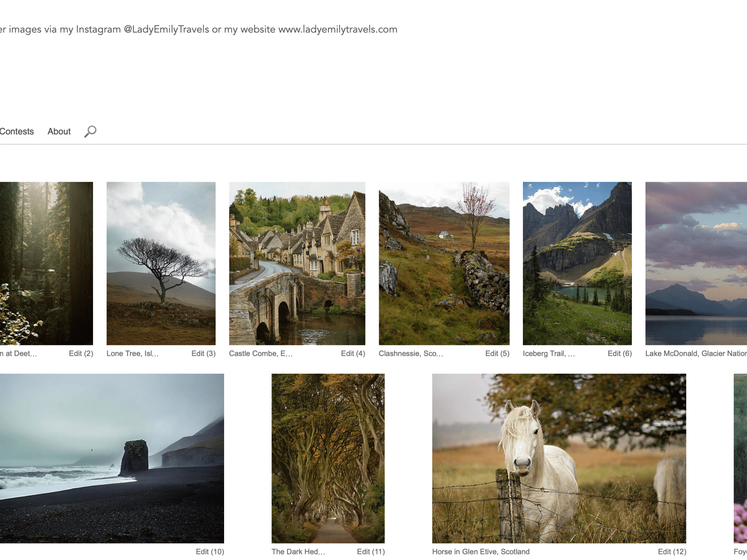
Task: Open the About menu item
Action: click(59, 131)
